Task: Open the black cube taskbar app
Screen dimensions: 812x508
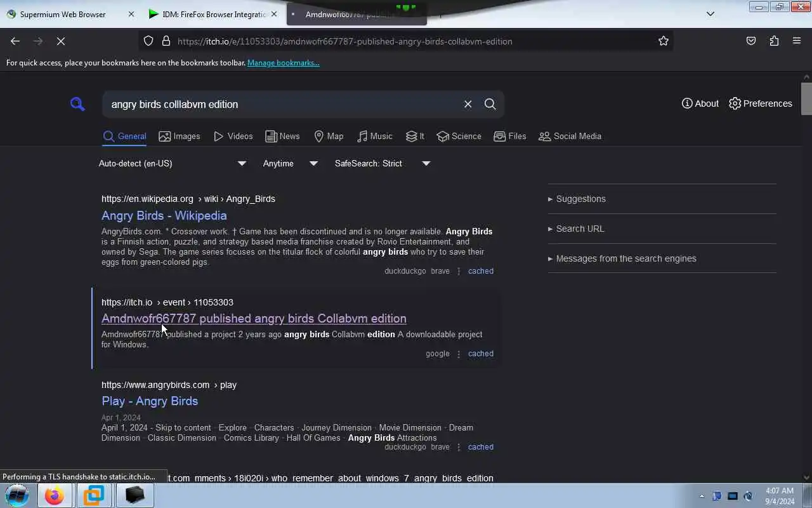Action: pyautogui.click(x=134, y=495)
